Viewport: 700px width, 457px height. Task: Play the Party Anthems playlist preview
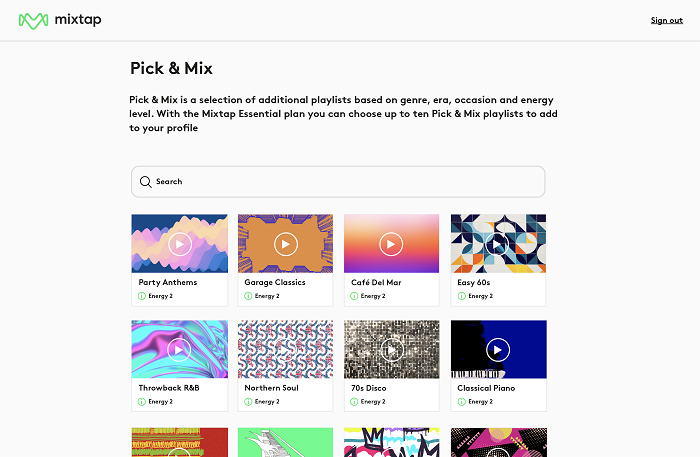(x=179, y=243)
